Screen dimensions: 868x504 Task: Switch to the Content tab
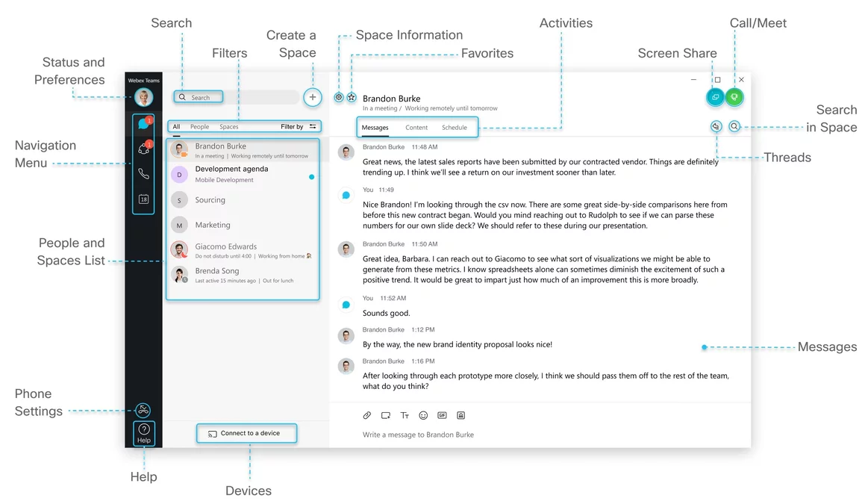click(416, 128)
